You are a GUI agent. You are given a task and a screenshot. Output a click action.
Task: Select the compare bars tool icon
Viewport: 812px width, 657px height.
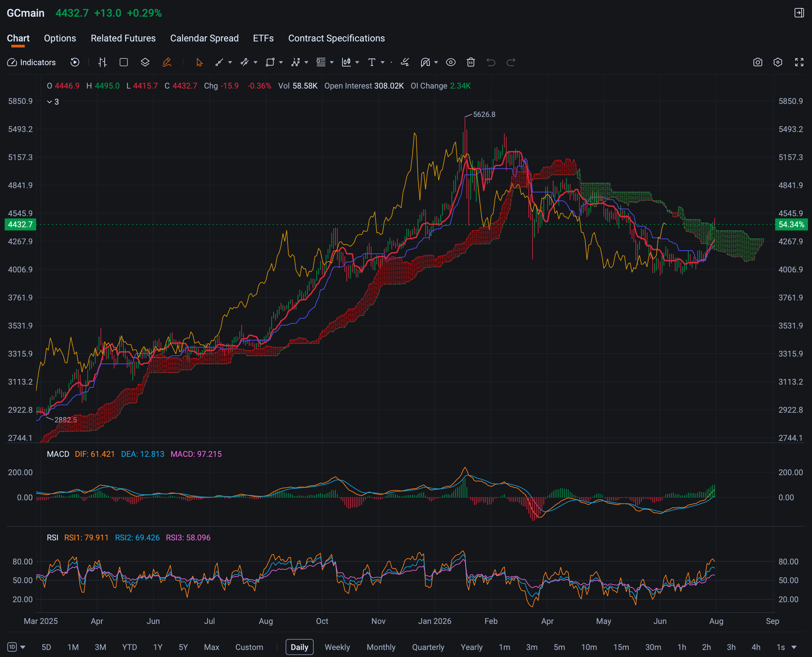[x=102, y=62]
